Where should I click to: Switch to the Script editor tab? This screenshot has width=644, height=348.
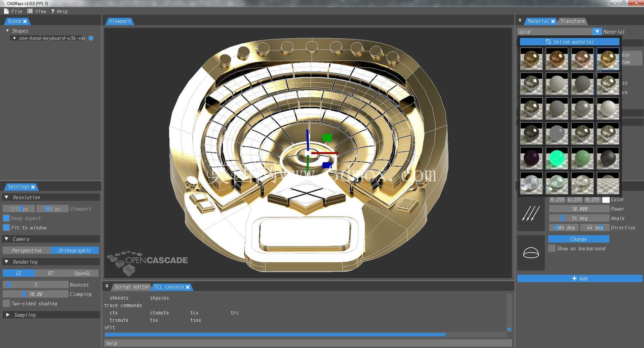pyautogui.click(x=131, y=287)
